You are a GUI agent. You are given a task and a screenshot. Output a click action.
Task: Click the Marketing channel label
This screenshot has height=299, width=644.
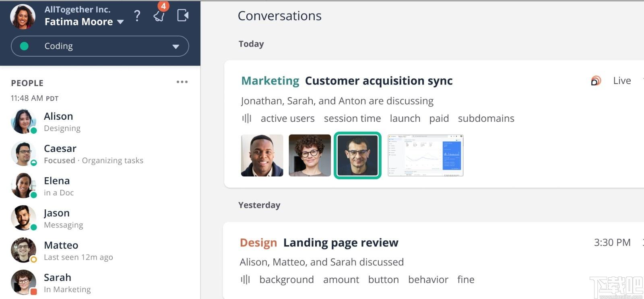click(x=270, y=81)
